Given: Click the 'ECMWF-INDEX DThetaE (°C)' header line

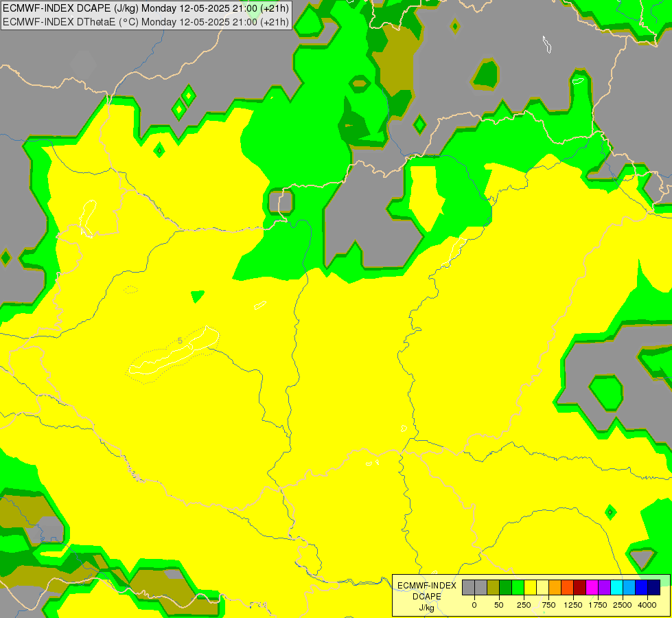Looking at the screenshot, I should click(146, 22).
